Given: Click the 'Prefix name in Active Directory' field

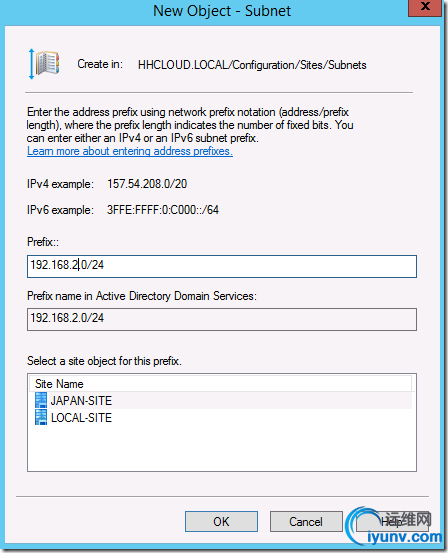Looking at the screenshot, I should 222,320.
